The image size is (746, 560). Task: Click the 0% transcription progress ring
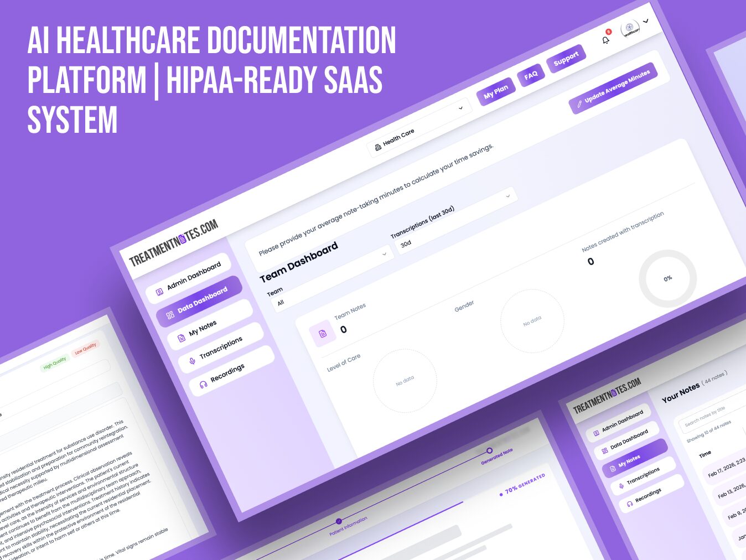(x=668, y=279)
